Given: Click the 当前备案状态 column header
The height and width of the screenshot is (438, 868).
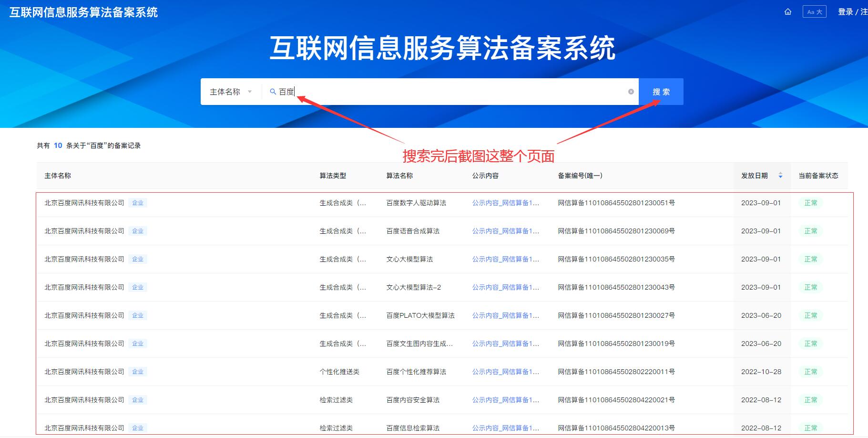Looking at the screenshot, I should coord(818,176).
